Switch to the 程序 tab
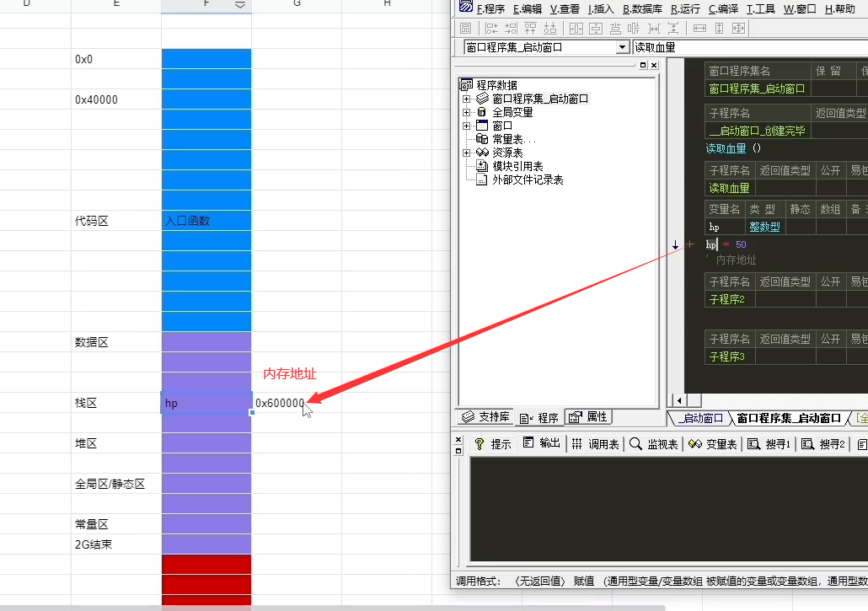The width and height of the screenshot is (868, 611). (538, 418)
